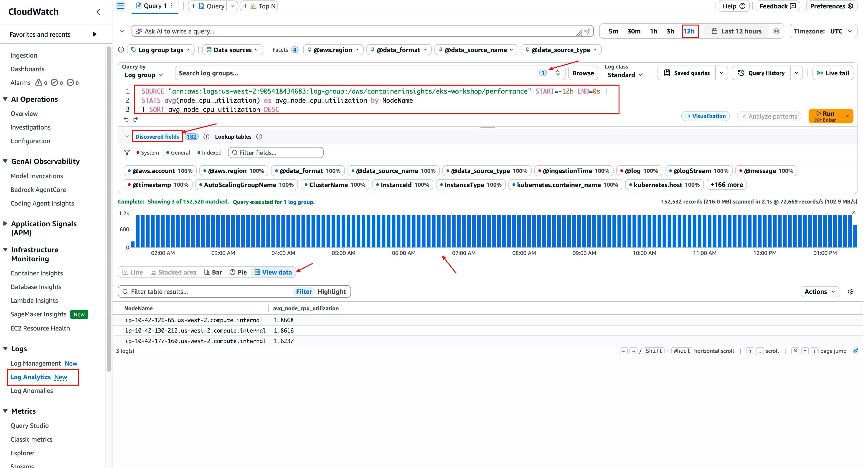Select the 5m time range
868x468 pixels.
point(613,31)
